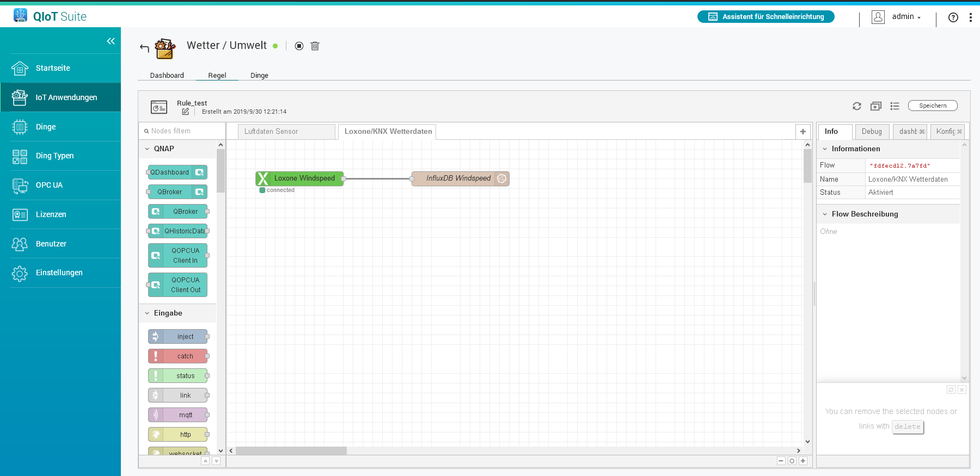Open the list menu icon near Speichern
The image size is (980, 476).
click(895, 106)
